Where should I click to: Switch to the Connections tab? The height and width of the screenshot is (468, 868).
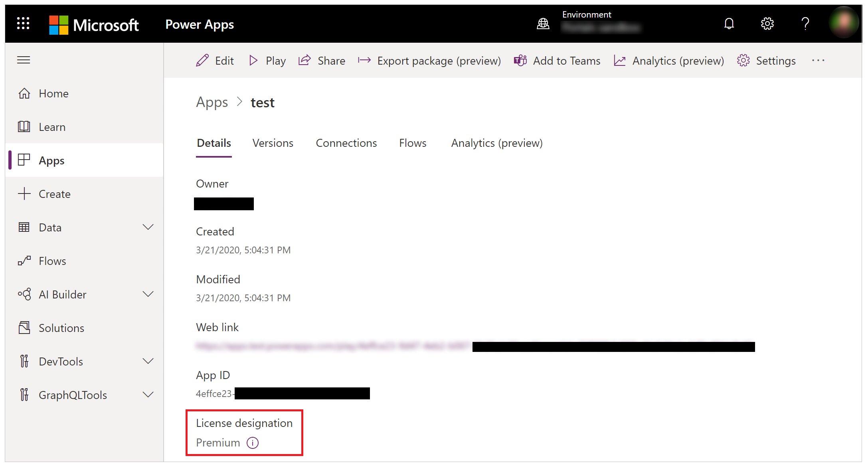pos(346,143)
